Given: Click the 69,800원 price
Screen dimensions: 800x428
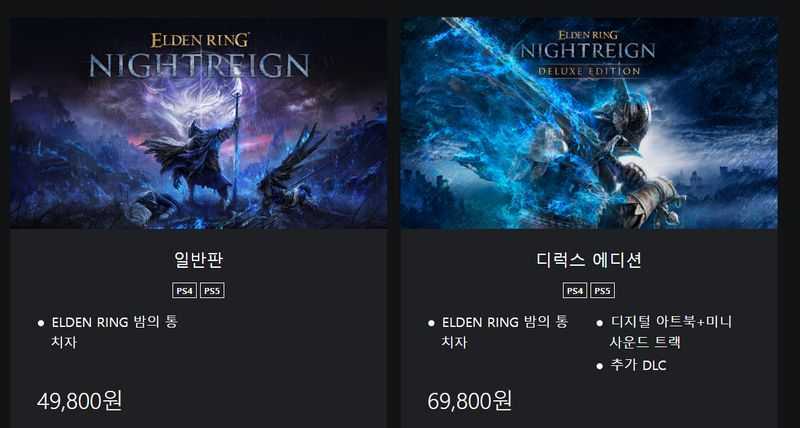Looking at the screenshot, I should click(x=469, y=401).
